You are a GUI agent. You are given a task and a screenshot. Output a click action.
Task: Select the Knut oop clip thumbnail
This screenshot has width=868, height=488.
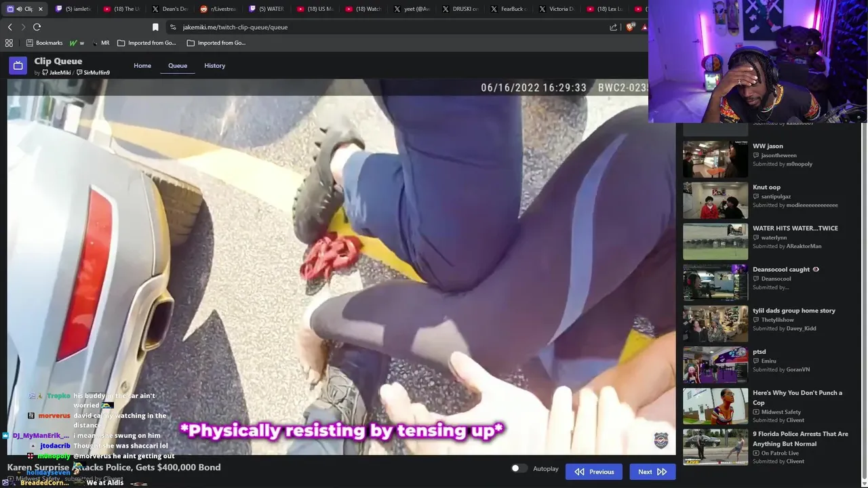[x=715, y=200]
